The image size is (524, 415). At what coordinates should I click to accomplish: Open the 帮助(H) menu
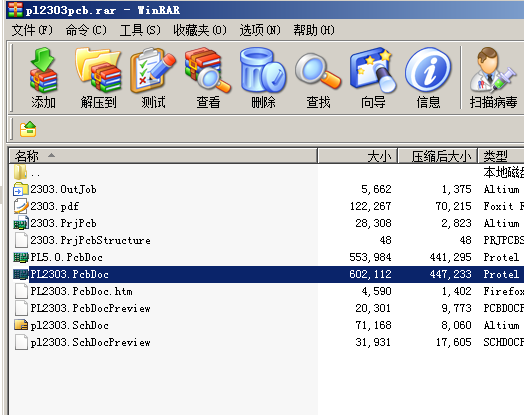coord(314,30)
